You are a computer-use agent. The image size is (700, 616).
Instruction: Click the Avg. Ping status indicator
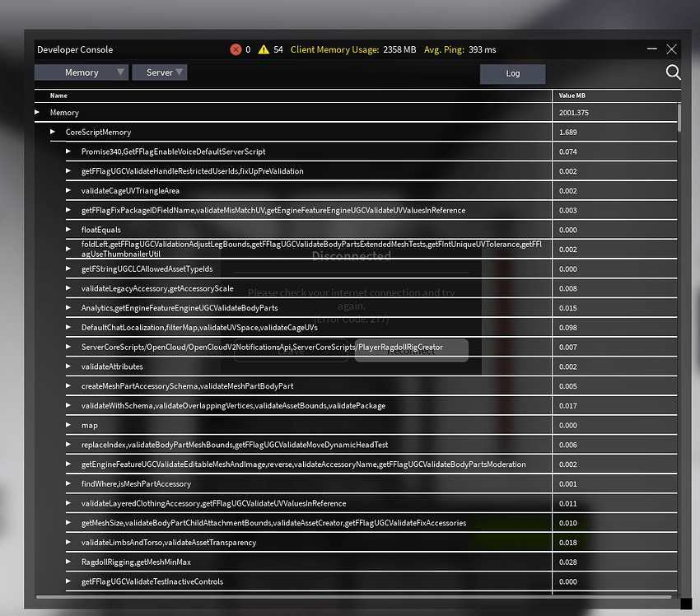[x=458, y=49]
